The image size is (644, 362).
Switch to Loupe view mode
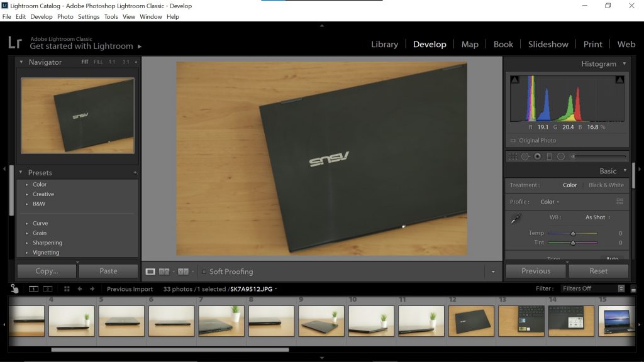150,271
